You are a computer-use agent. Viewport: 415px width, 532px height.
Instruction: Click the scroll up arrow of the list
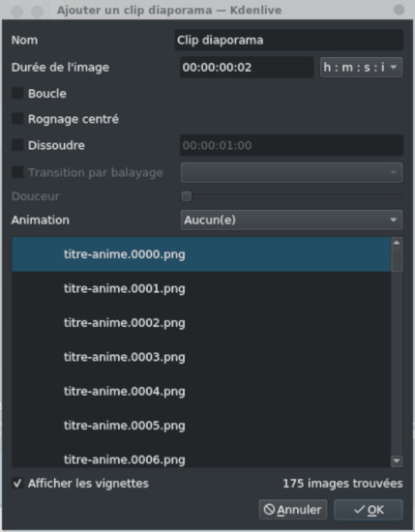pyautogui.click(x=397, y=243)
